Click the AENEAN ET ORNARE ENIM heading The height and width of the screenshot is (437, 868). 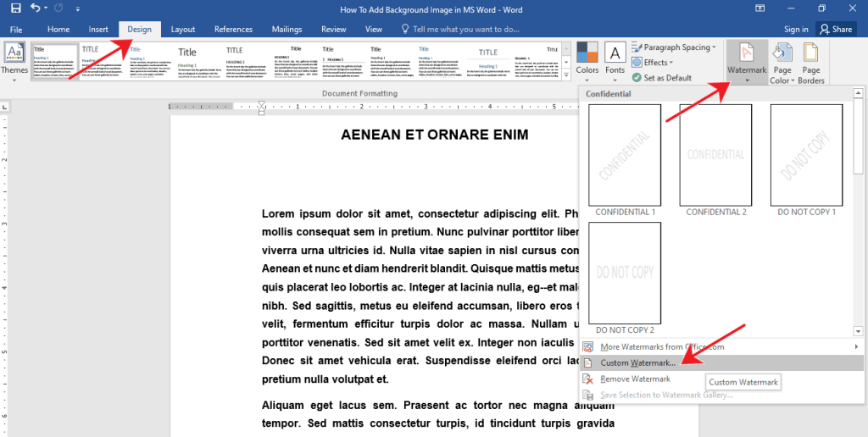435,135
